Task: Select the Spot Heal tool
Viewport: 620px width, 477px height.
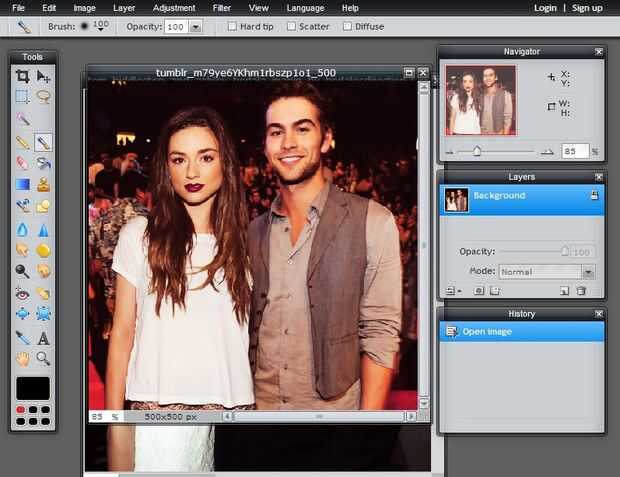Action: [43, 293]
